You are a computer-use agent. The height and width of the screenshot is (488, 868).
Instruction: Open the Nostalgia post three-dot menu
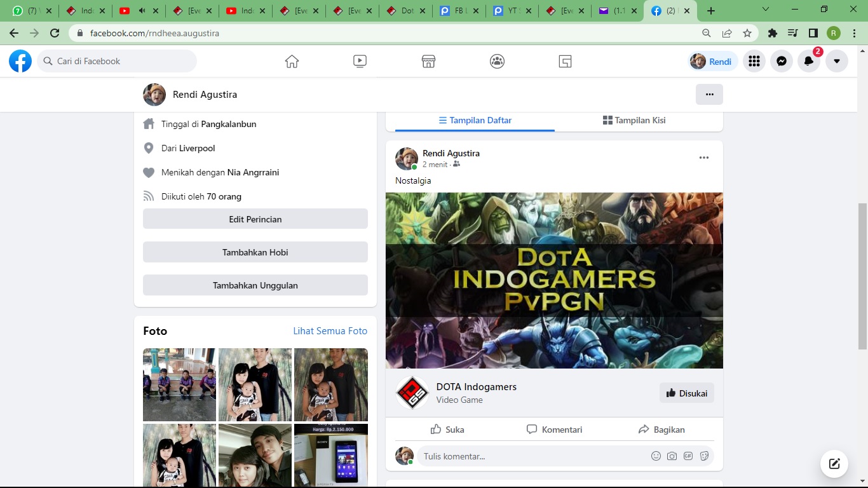point(703,158)
